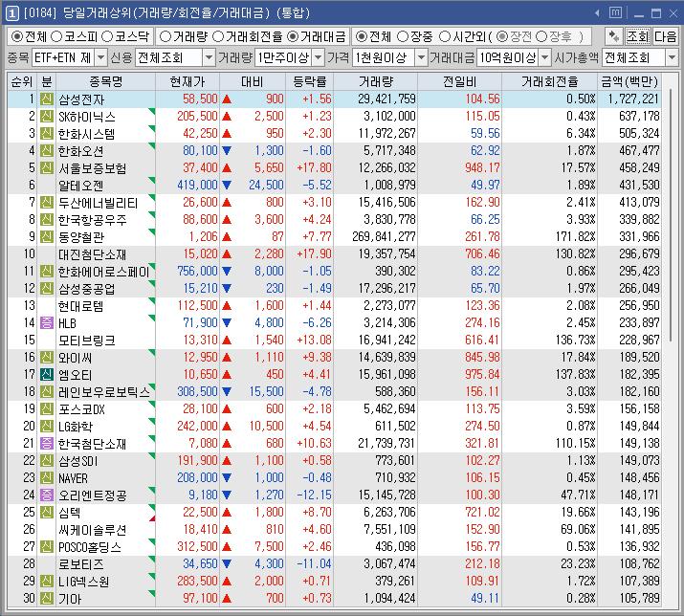
Task: Click the 신 badge on SK하이닉스 row
Action: coord(47,116)
